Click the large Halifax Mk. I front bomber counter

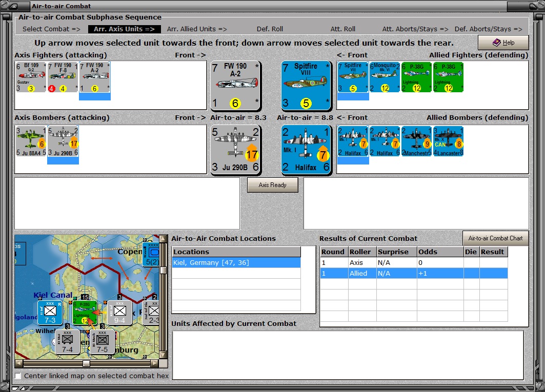(x=306, y=150)
